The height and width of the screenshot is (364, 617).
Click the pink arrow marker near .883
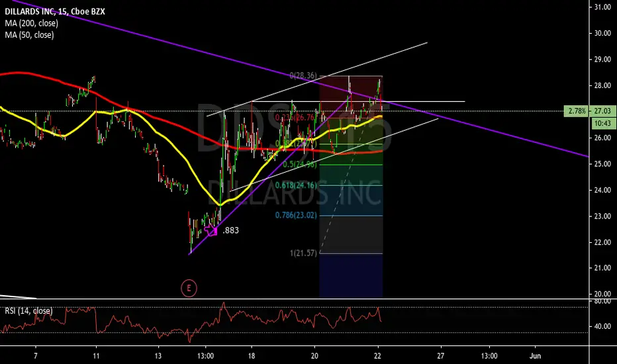click(211, 230)
